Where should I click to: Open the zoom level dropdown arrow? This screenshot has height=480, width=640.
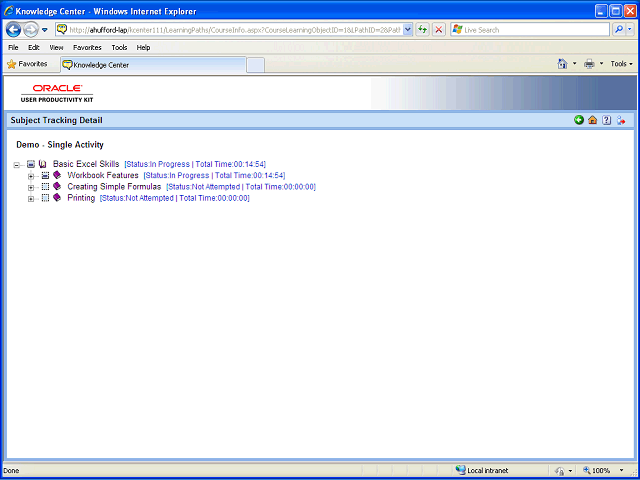[622, 471]
